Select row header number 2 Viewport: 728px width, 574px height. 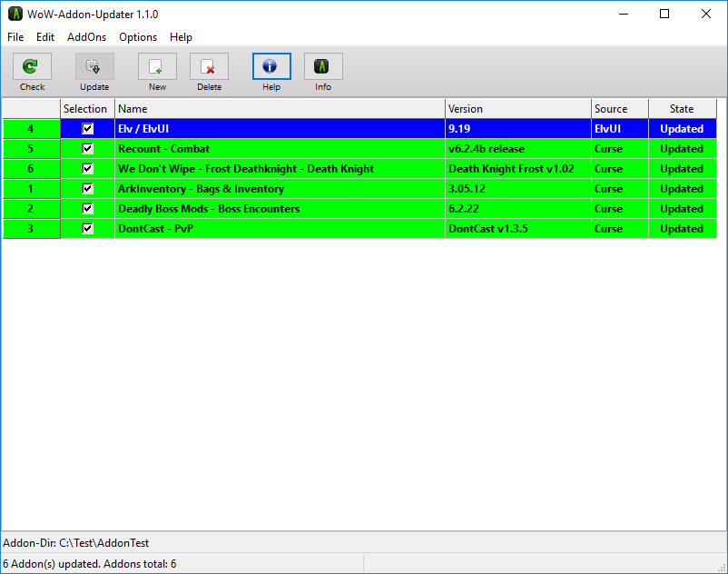tap(31, 209)
